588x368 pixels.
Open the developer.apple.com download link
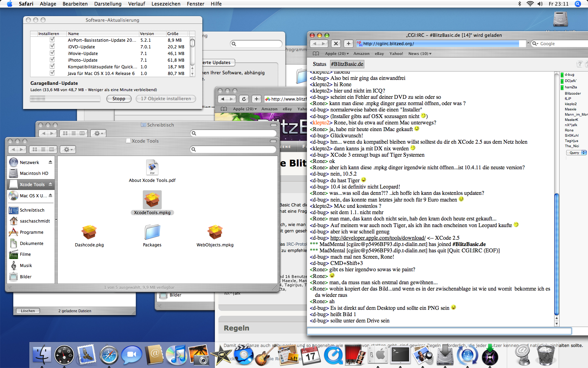tap(378, 238)
